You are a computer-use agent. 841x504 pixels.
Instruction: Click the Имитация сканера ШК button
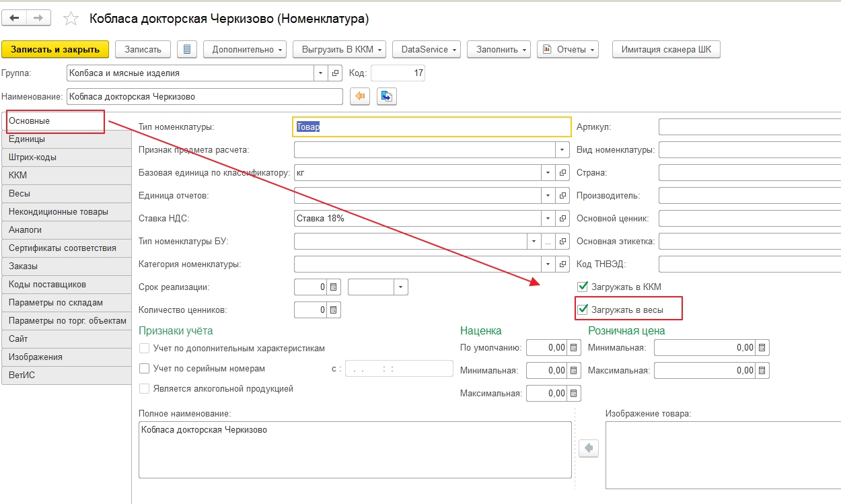click(665, 49)
